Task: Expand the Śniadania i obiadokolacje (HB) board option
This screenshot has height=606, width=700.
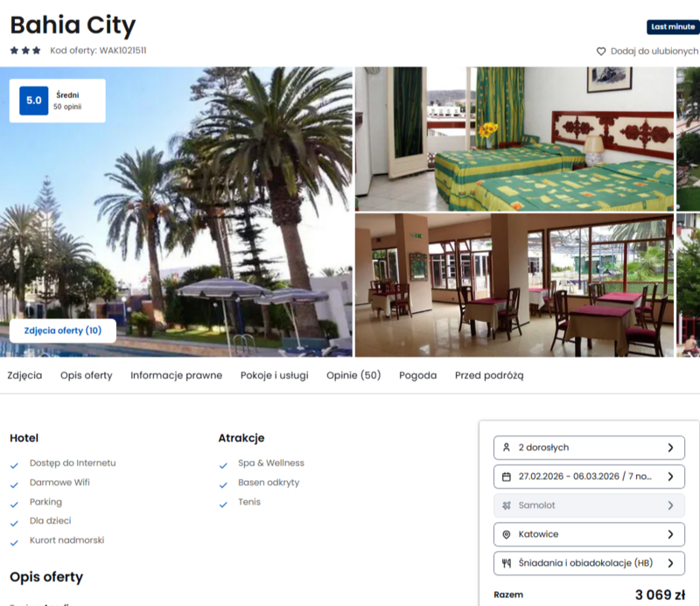Action: point(589,563)
